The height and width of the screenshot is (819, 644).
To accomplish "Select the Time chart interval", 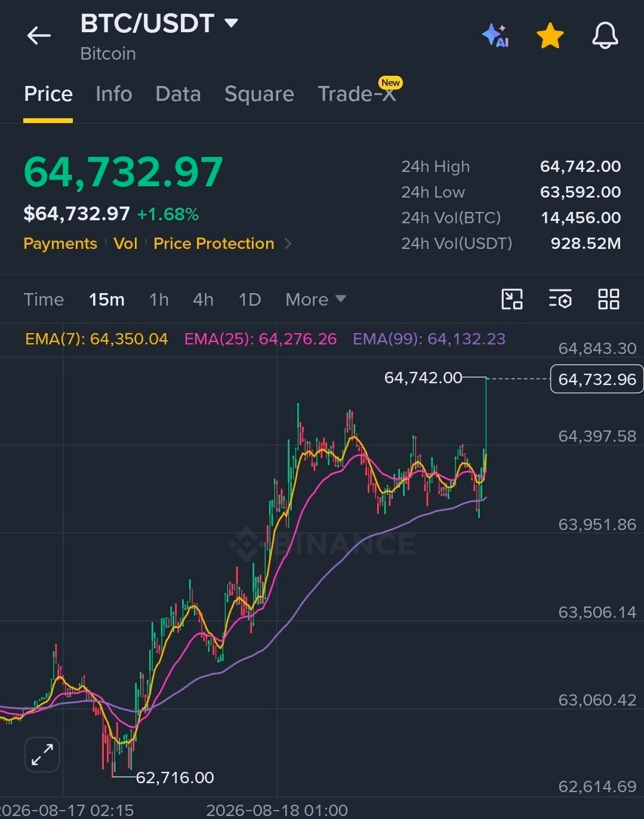I will (x=44, y=299).
